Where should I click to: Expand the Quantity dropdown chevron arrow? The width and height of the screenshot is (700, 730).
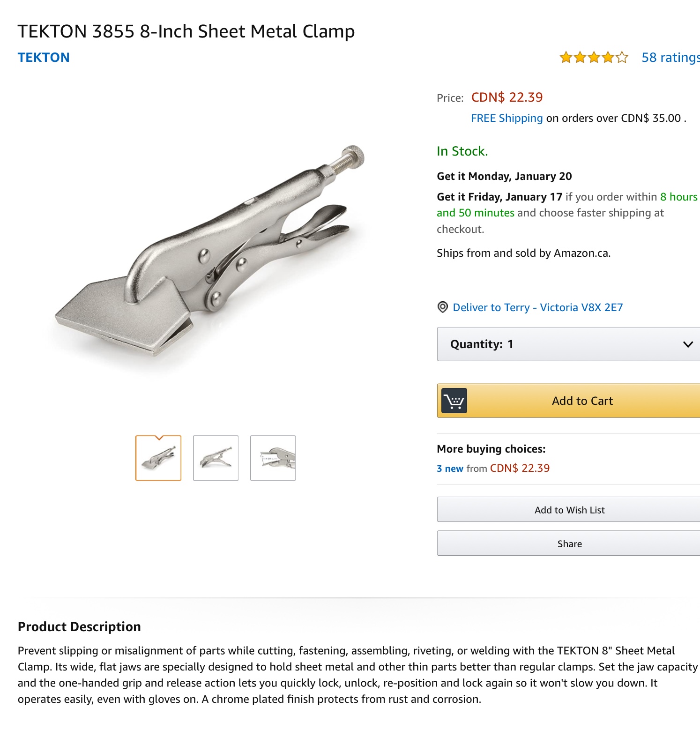[x=688, y=344]
